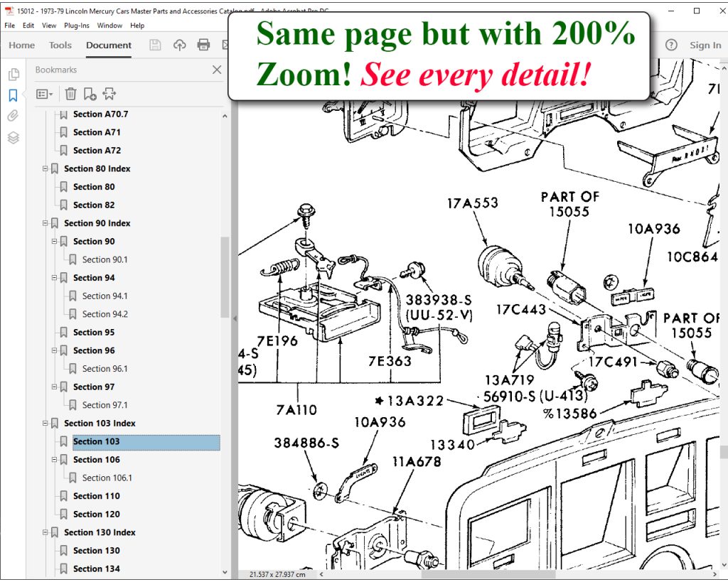The width and height of the screenshot is (728, 582).
Task: Click the Print icon
Action: [203, 45]
